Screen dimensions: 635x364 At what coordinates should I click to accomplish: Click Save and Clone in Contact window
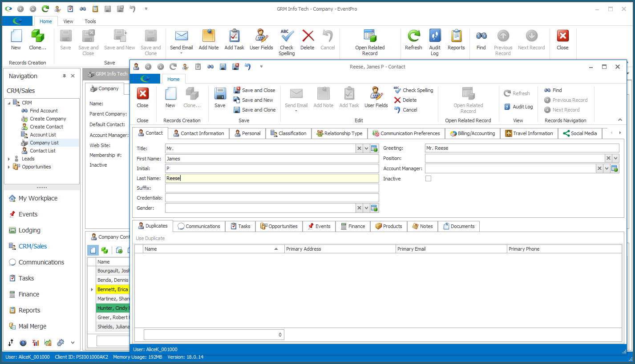click(255, 110)
